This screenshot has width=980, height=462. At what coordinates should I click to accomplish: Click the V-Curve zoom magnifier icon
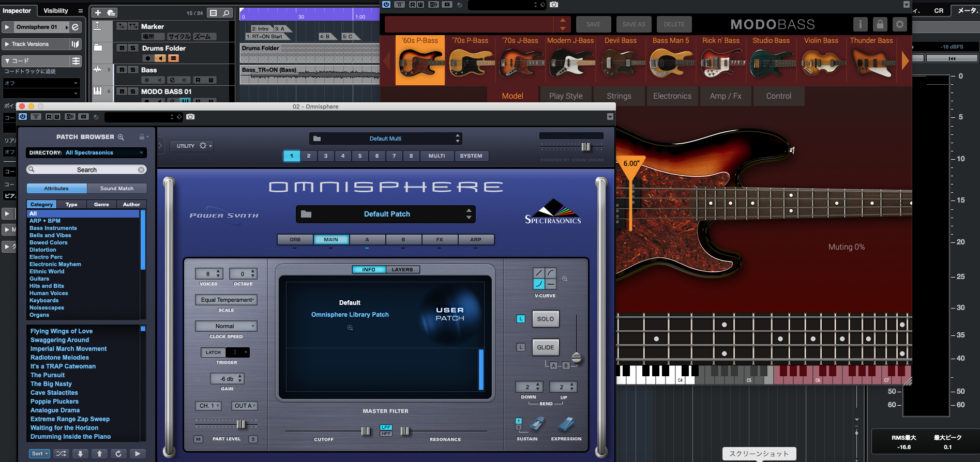[x=565, y=279]
